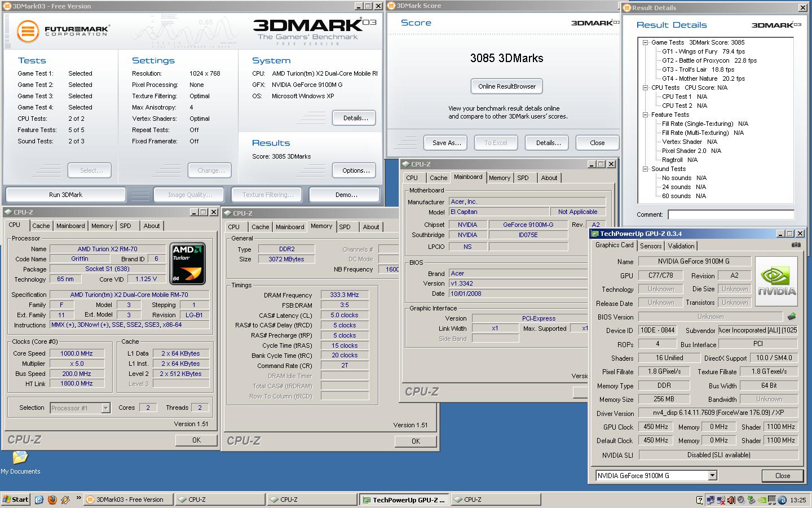
Task: Select Pixel Shader 2.0 row in Feature Tests
Action: (x=691, y=151)
